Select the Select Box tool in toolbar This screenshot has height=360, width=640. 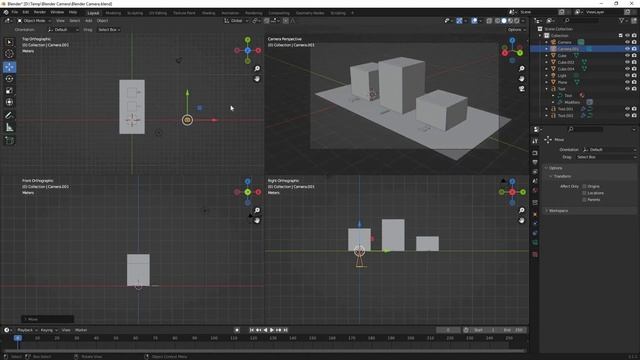point(9,42)
